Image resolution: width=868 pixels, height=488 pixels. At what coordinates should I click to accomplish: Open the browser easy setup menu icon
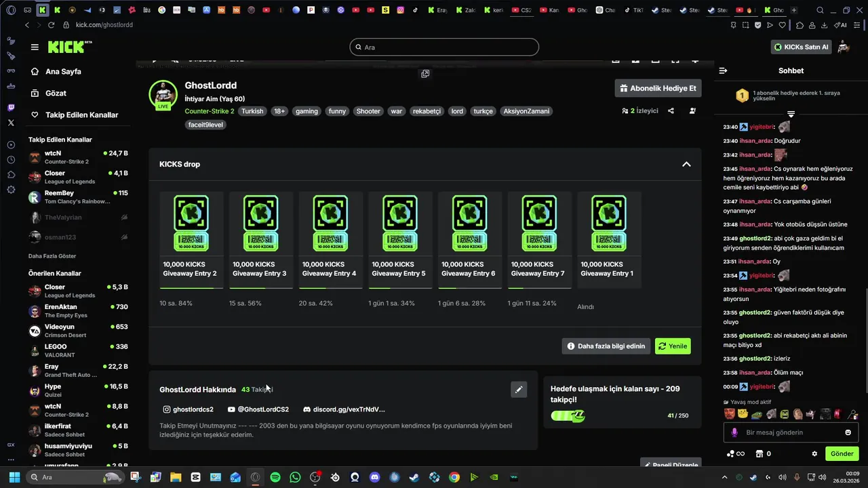pyautogui.click(x=857, y=25)
